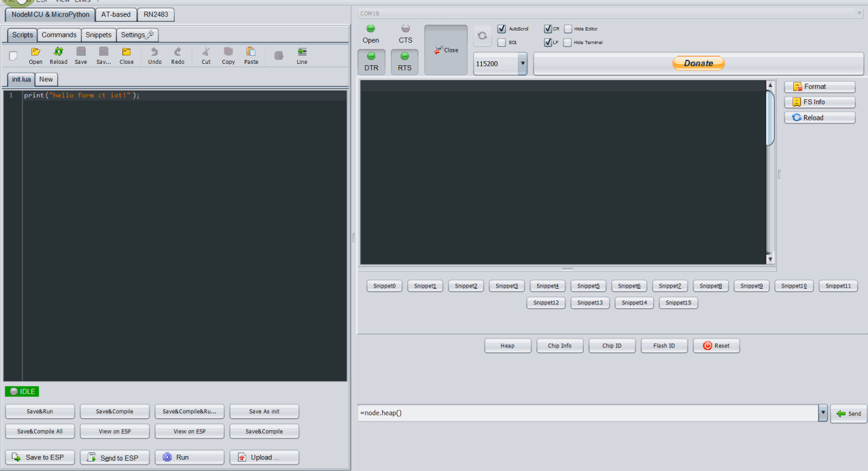Screen dimensions: 868x471
Task: Reset the ESP module
Action: tap(716, 345)
